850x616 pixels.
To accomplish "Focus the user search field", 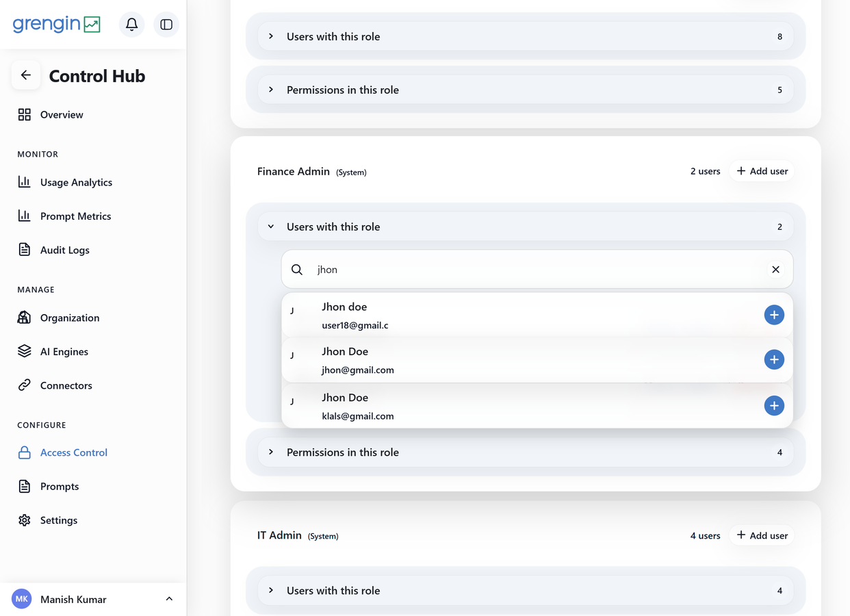I will click(x=537, y=270).
